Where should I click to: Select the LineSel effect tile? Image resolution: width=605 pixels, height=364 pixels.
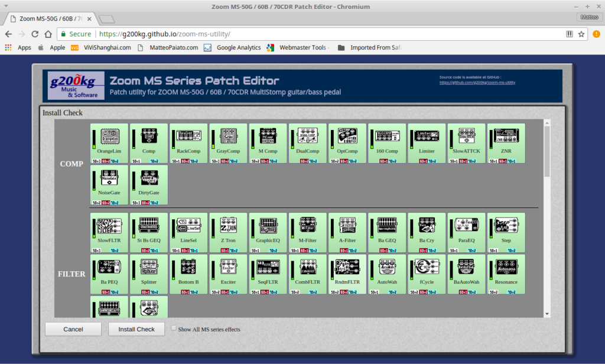pos(188,233)
